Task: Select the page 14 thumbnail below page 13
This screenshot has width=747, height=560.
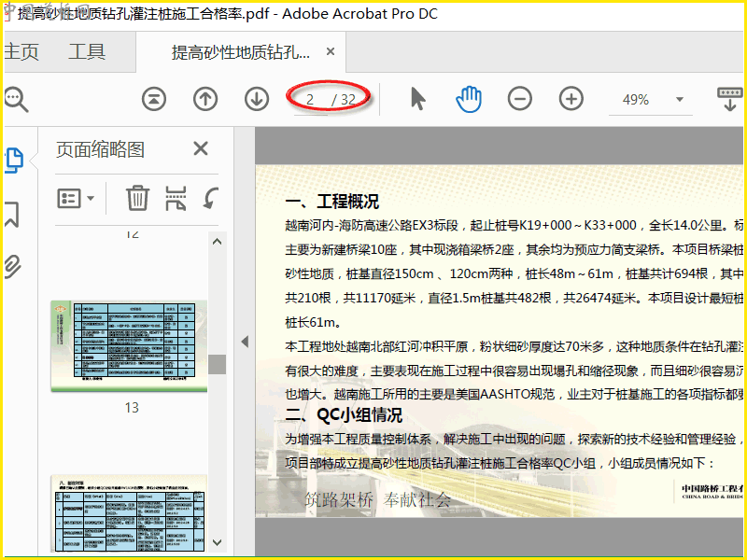Action: pyautogui.click(x=129, y=513)
